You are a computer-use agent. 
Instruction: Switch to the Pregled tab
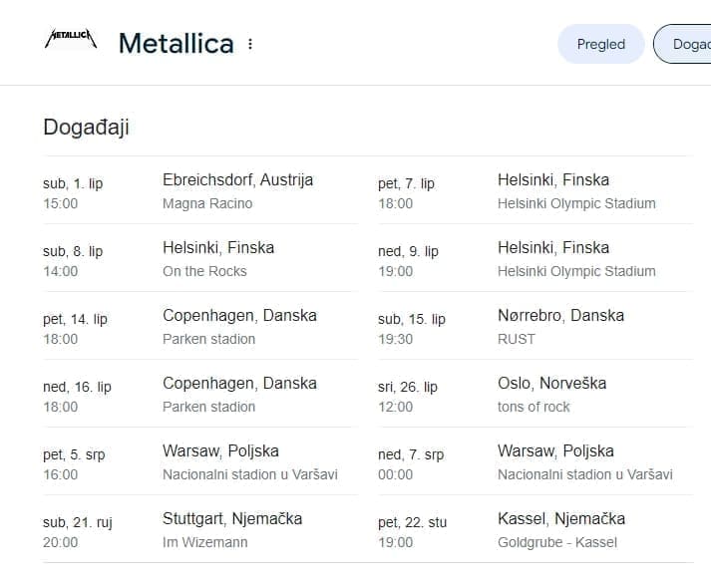600,44
